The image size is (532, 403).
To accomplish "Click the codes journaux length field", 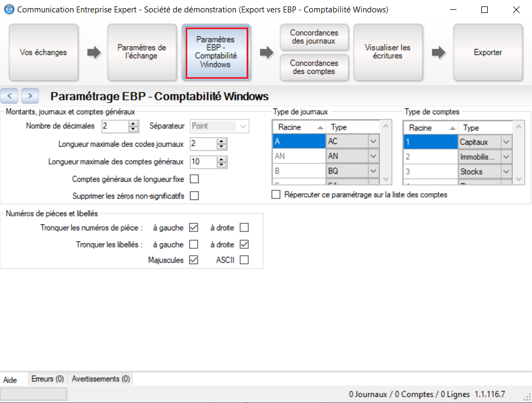I will pyautogui.click(x=203, y=144).
